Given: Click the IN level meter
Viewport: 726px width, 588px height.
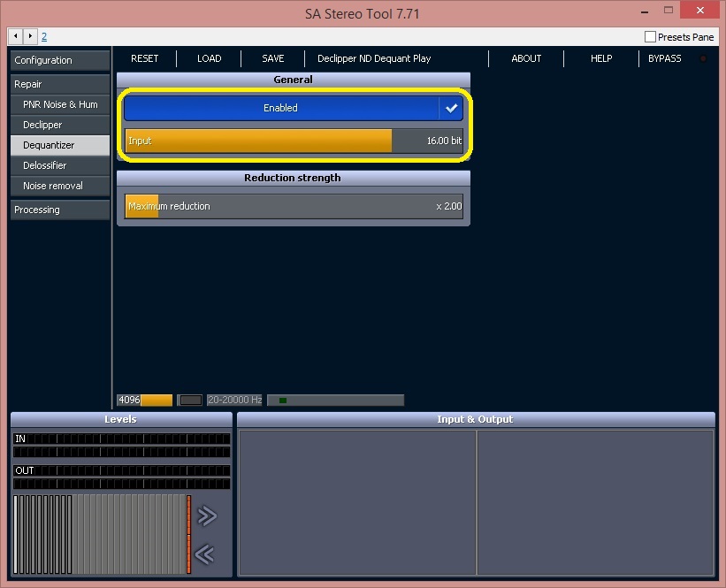Looking at the screenshot, I should pos(121,445).
